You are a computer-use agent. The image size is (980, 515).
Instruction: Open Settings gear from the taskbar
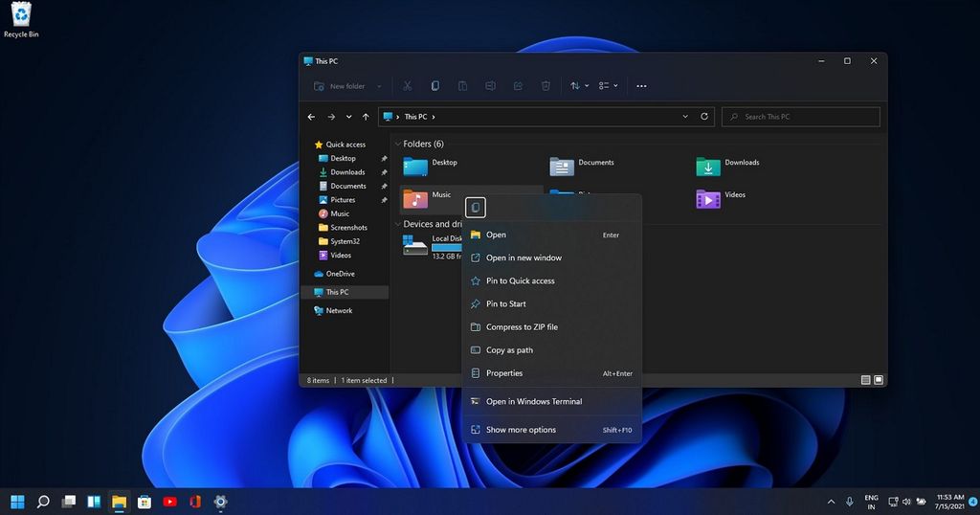(220, 502)
